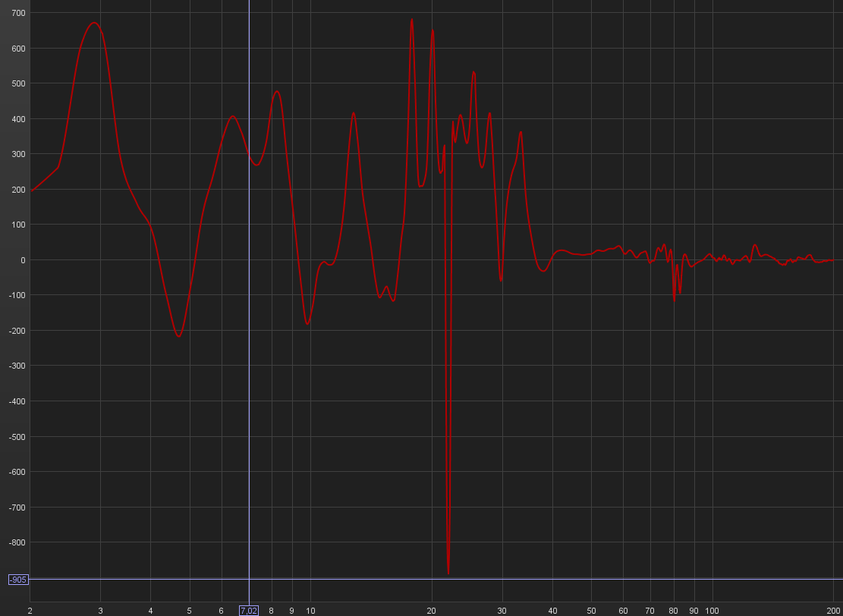Click the 60 label on horizontal axis

[x=623, y=611]
